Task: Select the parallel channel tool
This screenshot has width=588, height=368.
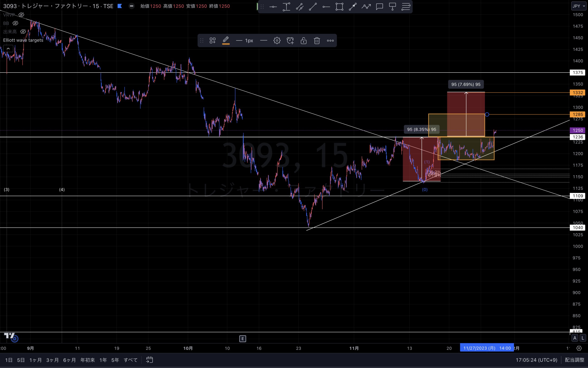Action: click(x=300, y=7)
